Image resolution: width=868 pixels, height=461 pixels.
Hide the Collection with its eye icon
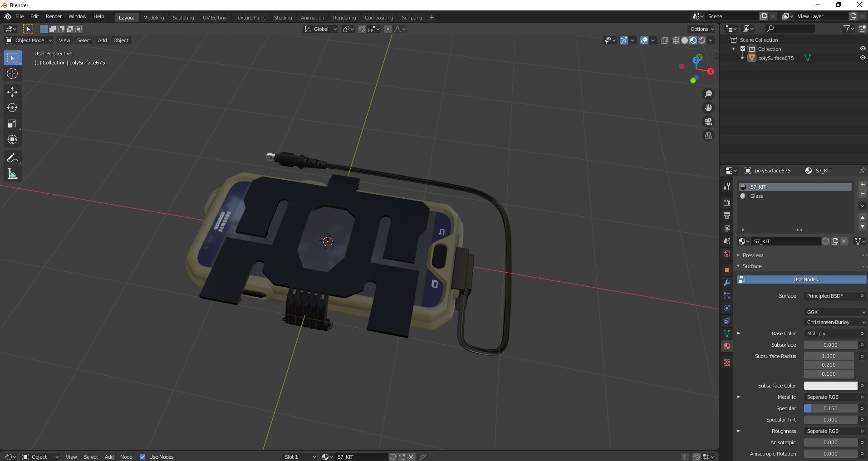[x=863, y=49]
